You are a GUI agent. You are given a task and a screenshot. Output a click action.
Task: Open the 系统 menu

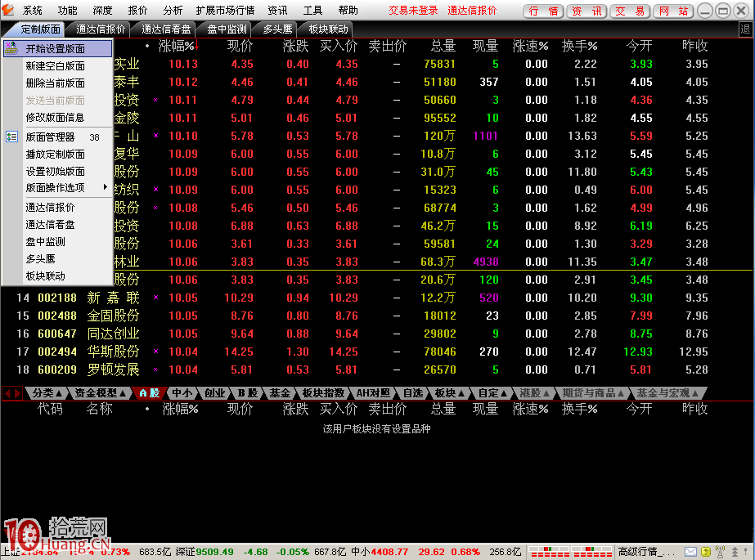pos(33,11)
